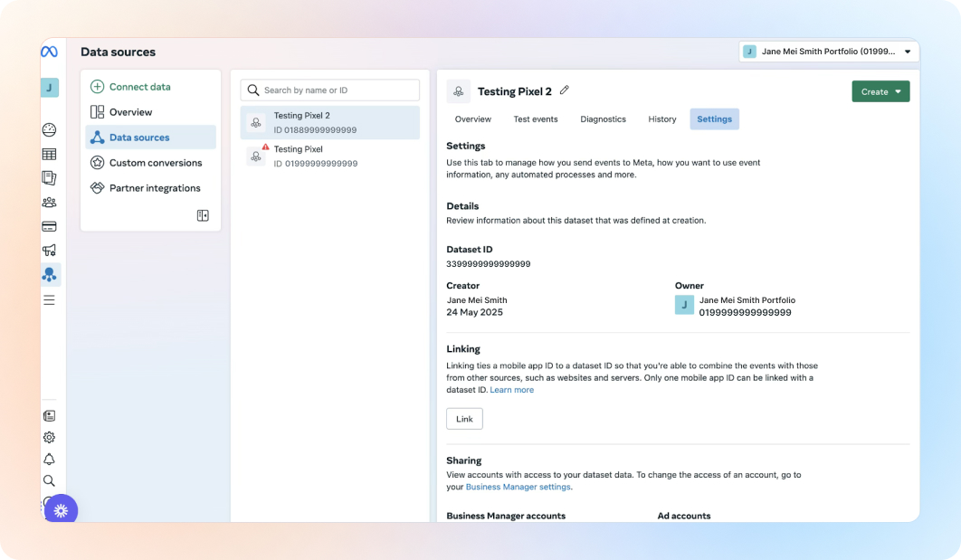Click the Dataset ID value 3399999999999999
Screen dimensions: 961x560
[x=489, y=264]
